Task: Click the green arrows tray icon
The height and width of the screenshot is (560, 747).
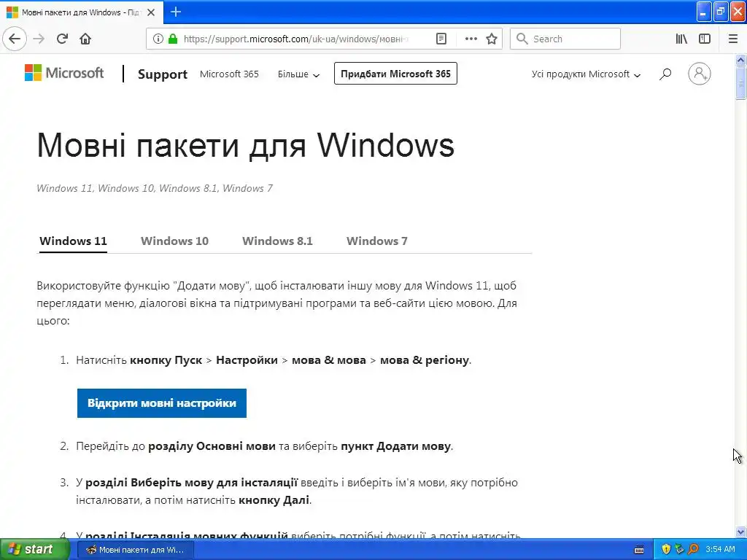Action: click(x=680, y=549)
